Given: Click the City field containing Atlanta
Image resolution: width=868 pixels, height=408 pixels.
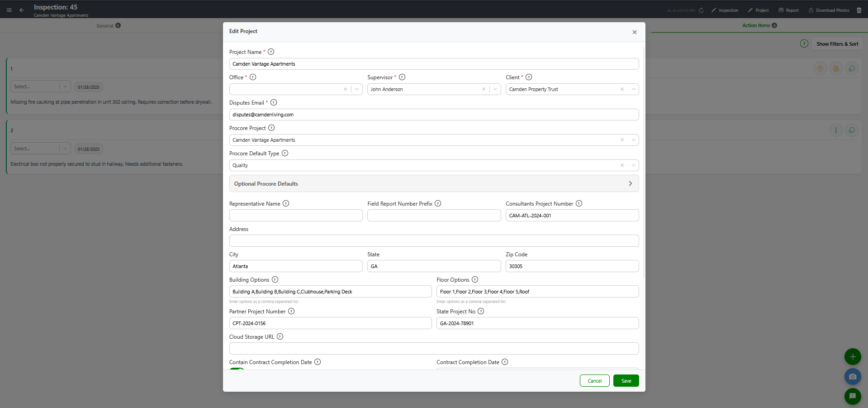Looking at the screenshot, I should tap(296, 266).
